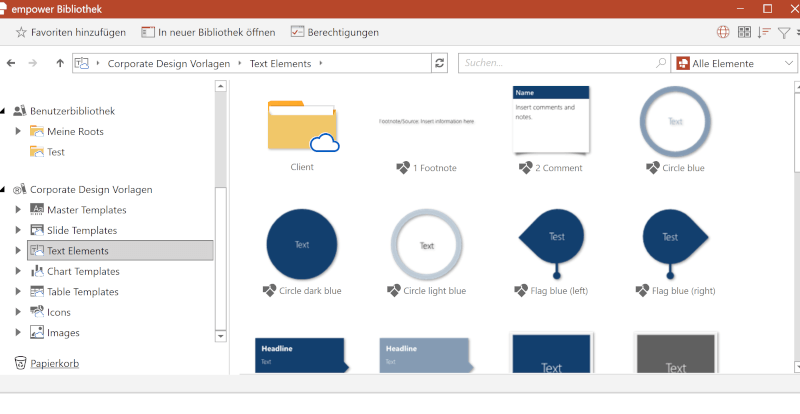Click In neuer Bibliothek öffnen label

click(216, 32)
